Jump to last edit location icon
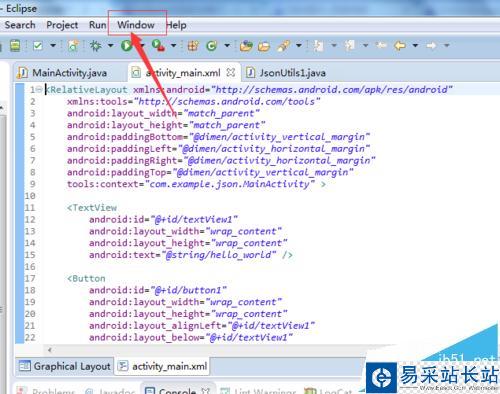 381,45
